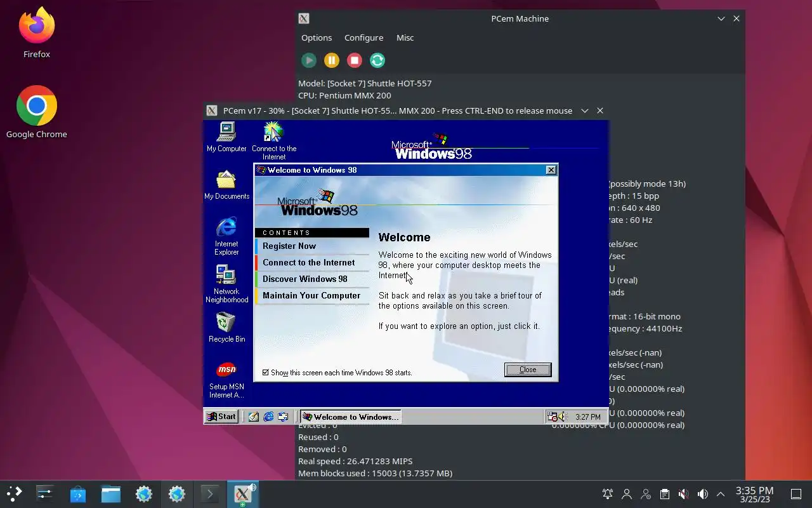
Task: Click Windows 98 tray volume speaker icon
Action: click(x=562, y=417)
